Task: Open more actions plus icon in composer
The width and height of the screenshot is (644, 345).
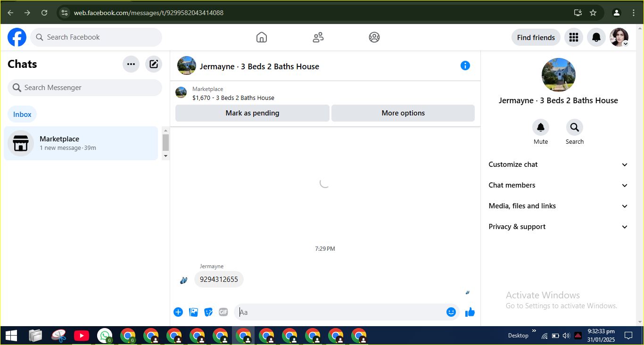Action: (178, 312)
